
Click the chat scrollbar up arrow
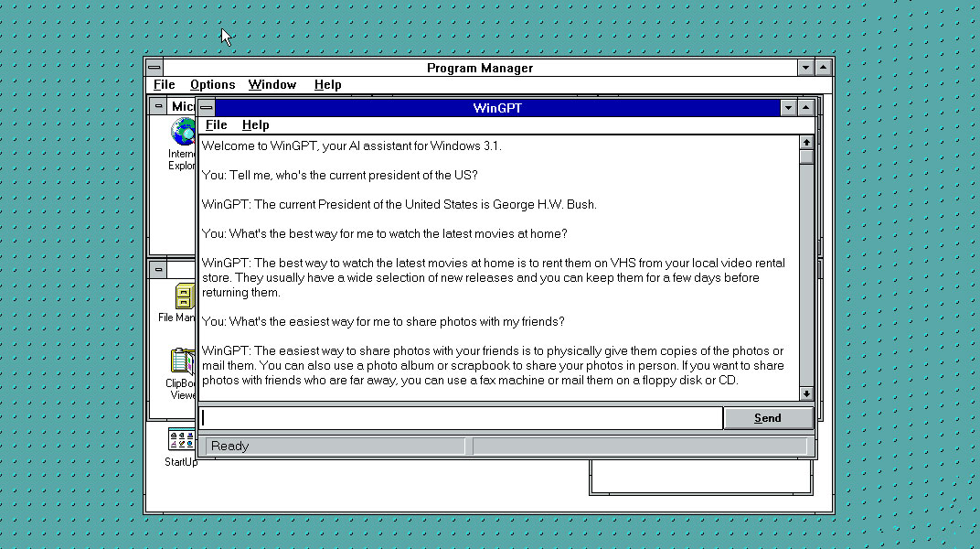pyautogui.click(x=806, y=143)
